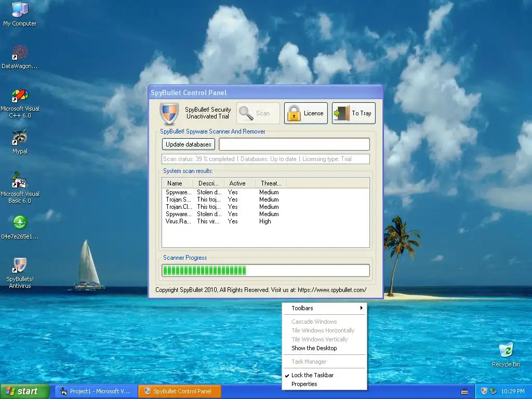Select Task Manager menu entry
This screenshot has height=399, width=532.
[x=324, y=362]
